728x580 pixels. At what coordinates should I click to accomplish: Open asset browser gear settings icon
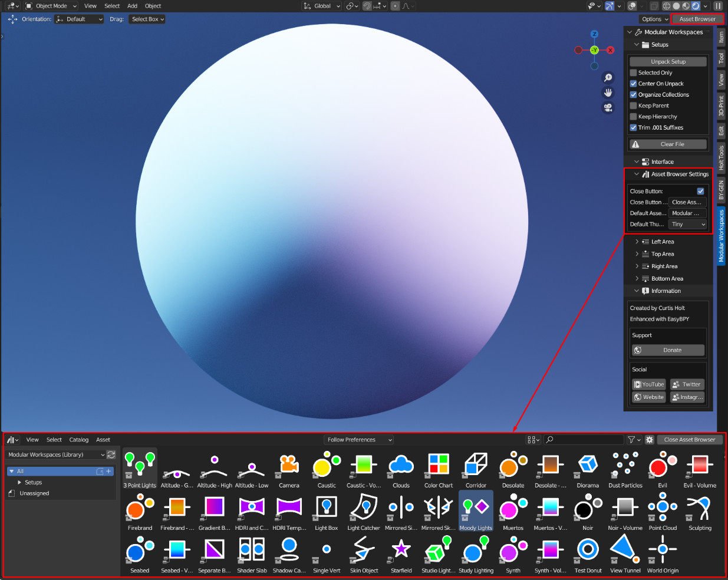650,440
